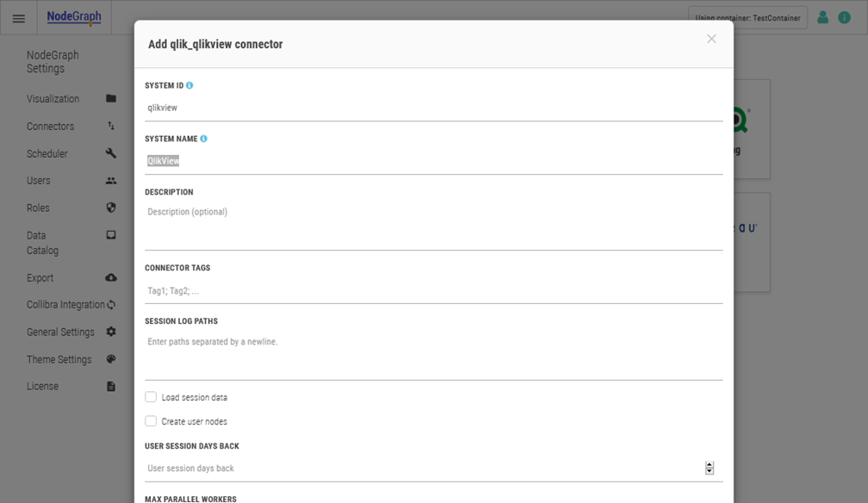Click the Visualization folder icon
The width and height of the screenshot is (868, 503).
tap(111, 98)
